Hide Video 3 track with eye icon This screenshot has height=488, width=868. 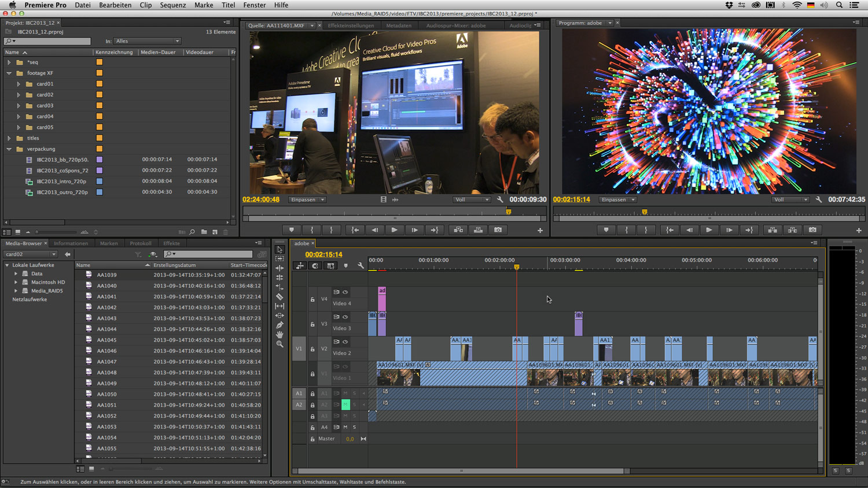point(345,317)
